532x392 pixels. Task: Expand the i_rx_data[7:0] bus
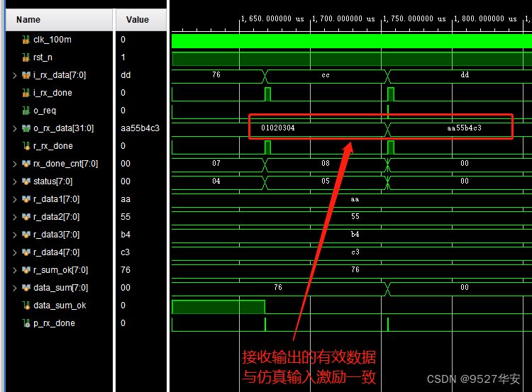point(15,75)
